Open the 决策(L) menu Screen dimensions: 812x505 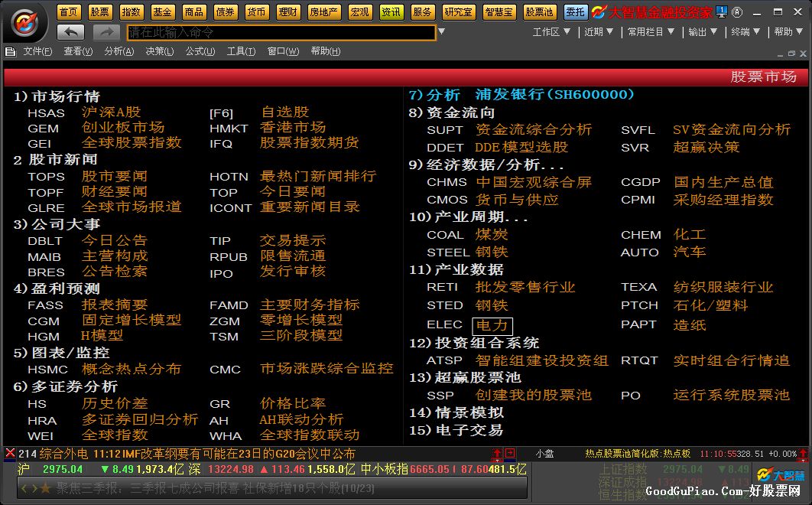click(x=160, y=51)
